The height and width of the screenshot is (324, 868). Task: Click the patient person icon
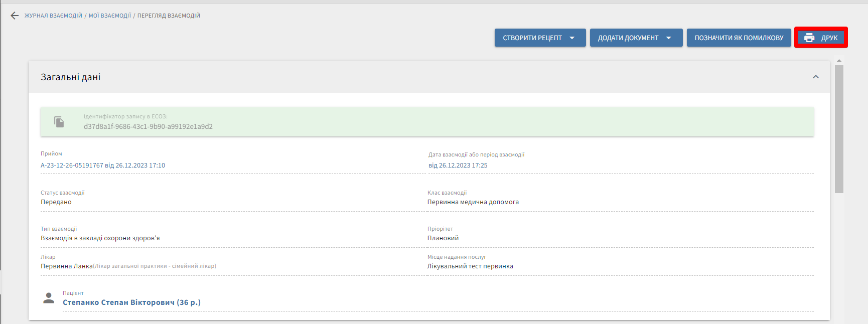(x=49, y=298)
